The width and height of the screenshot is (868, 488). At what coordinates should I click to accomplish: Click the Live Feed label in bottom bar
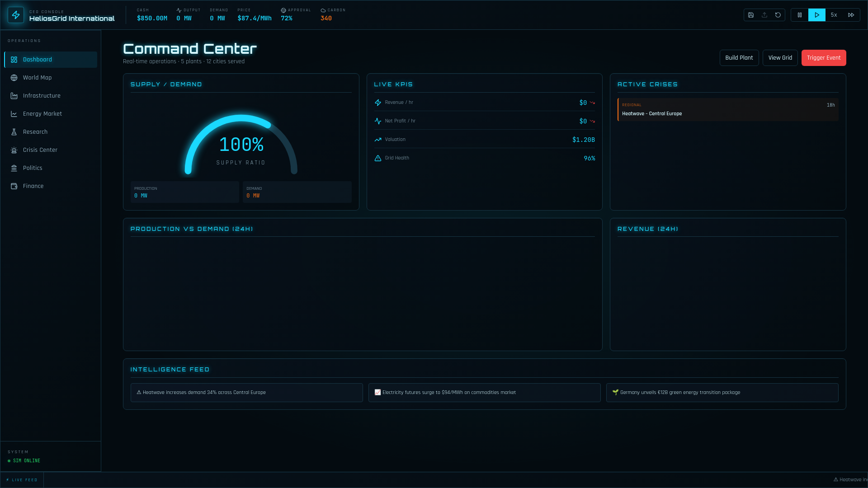[x=22, y=480]
